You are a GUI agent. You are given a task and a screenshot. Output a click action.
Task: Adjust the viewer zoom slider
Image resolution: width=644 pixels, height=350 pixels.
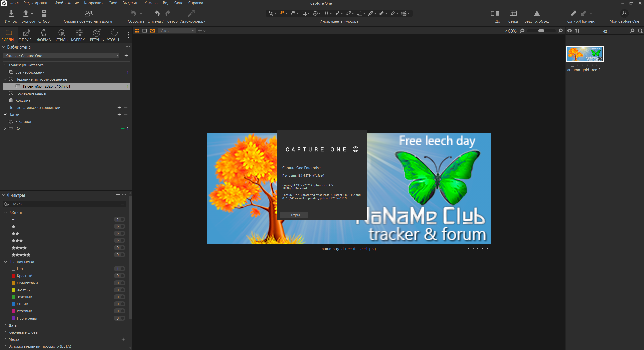541,31
